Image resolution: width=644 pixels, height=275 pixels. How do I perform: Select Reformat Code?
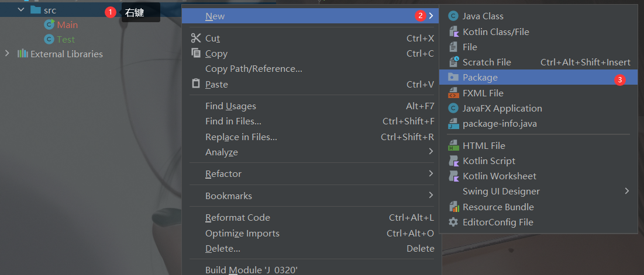[x=311, y=218]
